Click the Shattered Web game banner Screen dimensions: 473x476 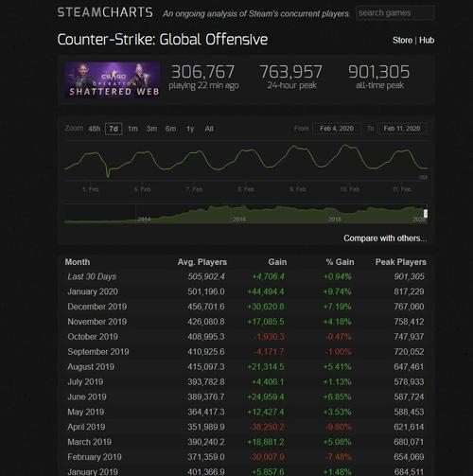pyautogui.click(x=113, y=80)
